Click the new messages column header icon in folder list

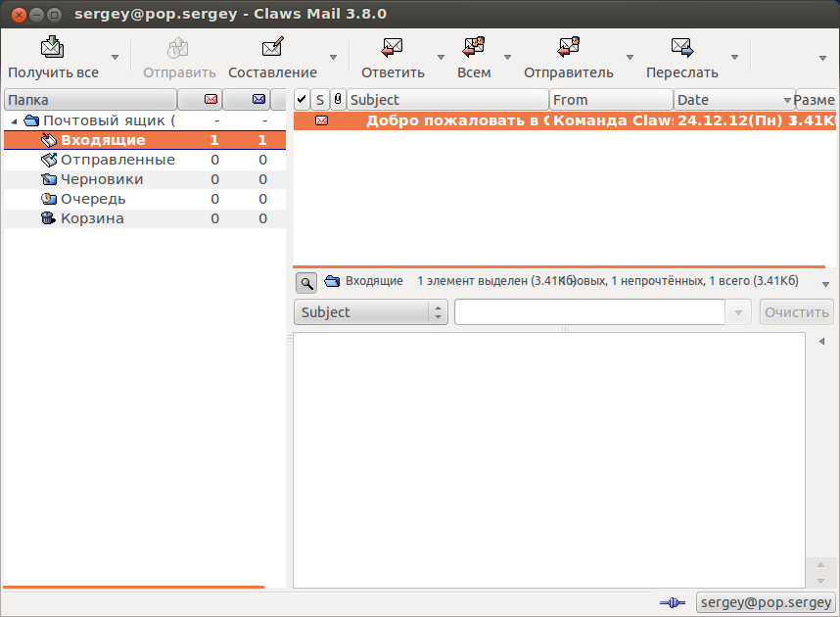[211, 99]
